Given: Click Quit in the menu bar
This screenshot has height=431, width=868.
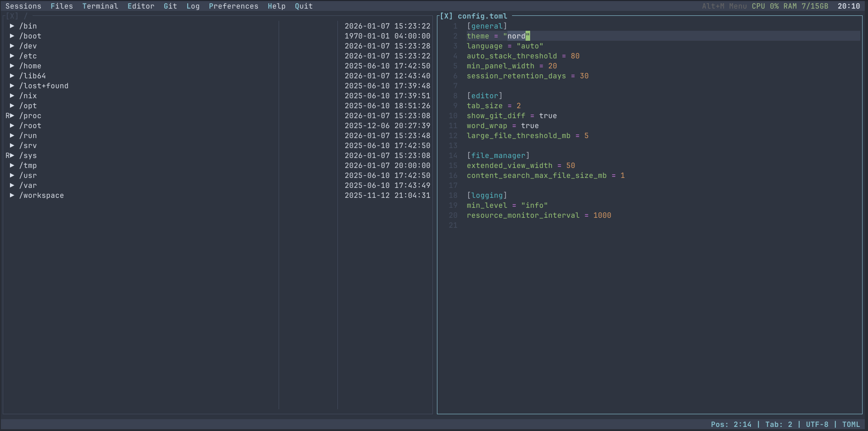Looking at the screenshot, I should (x=304, y=6).
